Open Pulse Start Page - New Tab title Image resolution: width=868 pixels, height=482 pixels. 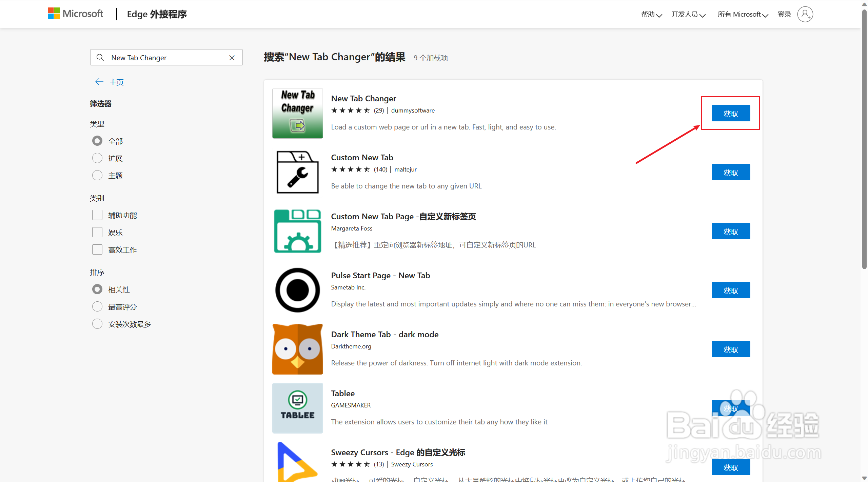[380, 275]
